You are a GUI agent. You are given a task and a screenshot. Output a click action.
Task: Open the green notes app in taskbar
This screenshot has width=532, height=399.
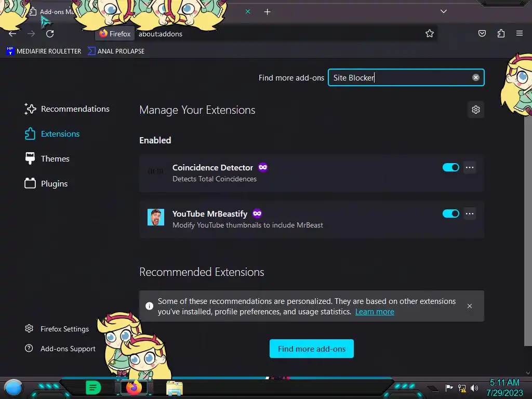click(93, 388)
